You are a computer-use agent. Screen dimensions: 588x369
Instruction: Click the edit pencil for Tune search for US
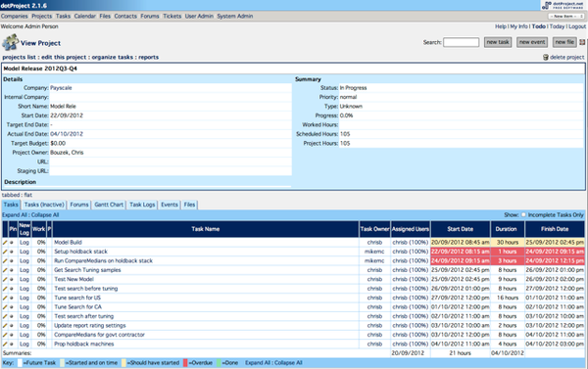(5, 298)
